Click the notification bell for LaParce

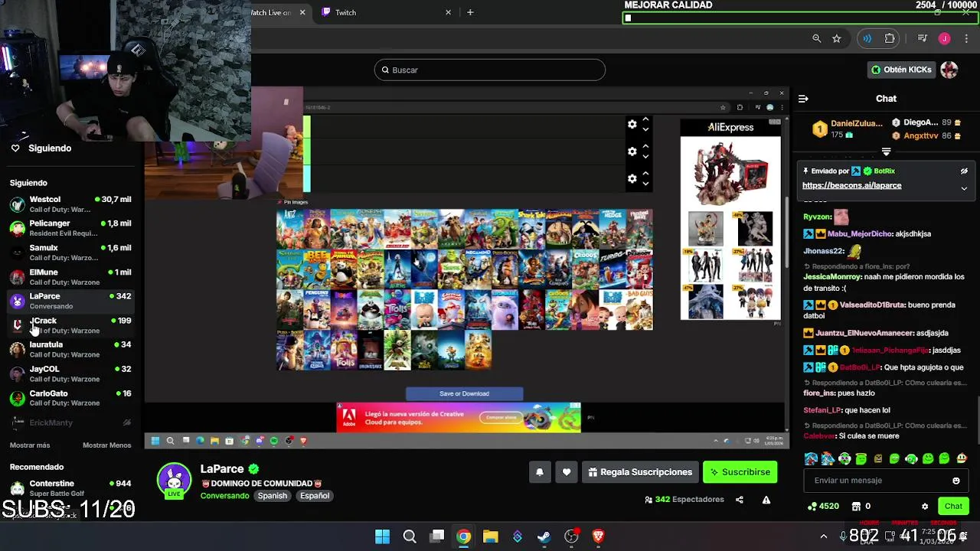pos(539,472)
